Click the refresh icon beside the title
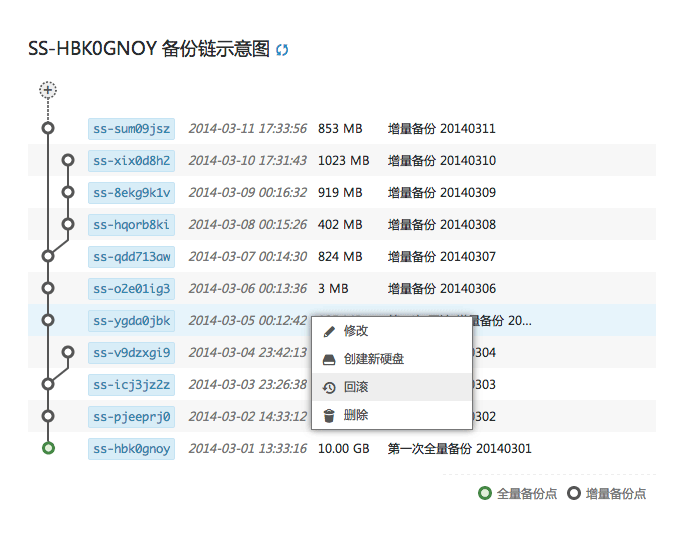 [282, 50]
